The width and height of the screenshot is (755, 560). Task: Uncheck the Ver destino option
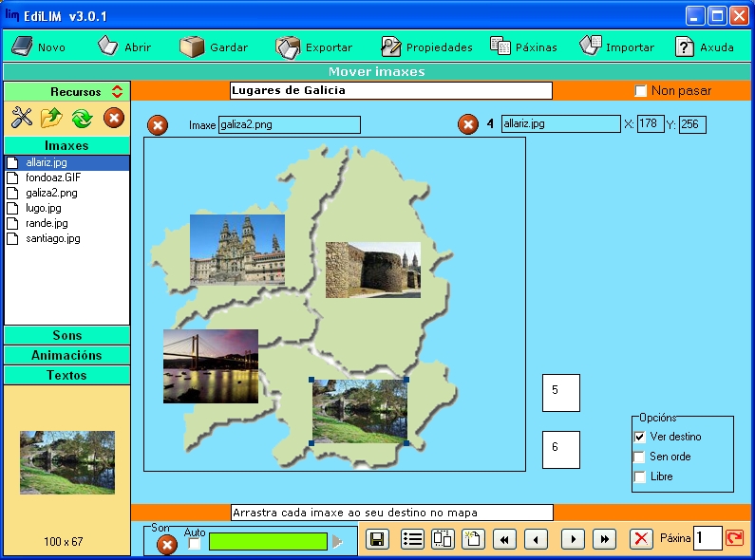tap(640, 437)
